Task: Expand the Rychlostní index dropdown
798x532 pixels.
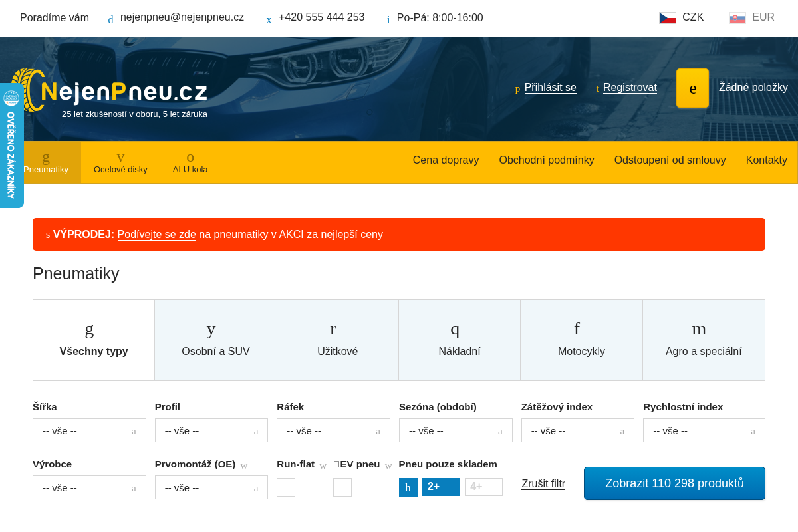Action: [704, 430]
